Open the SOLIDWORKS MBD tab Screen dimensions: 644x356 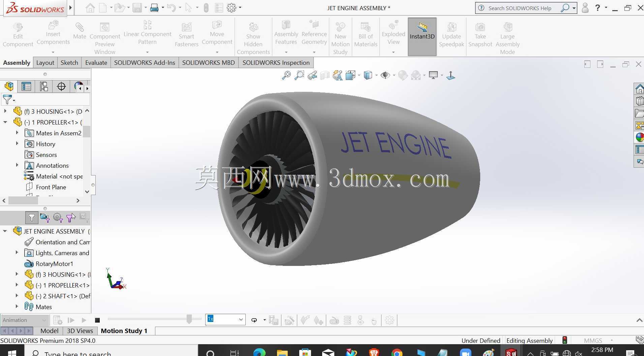click(208, 62)
